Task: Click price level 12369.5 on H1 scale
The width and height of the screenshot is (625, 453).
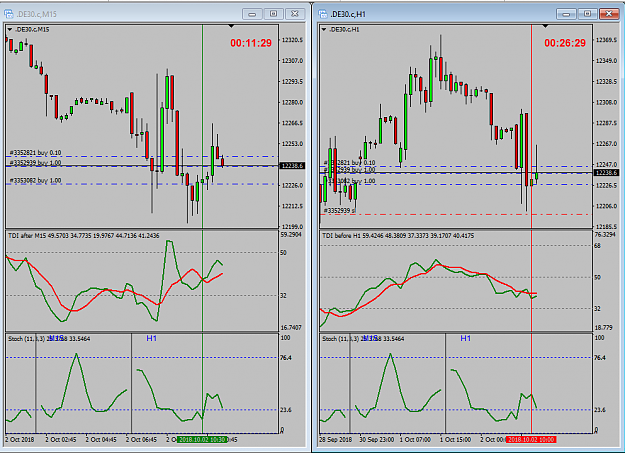Action: (606, 40)
